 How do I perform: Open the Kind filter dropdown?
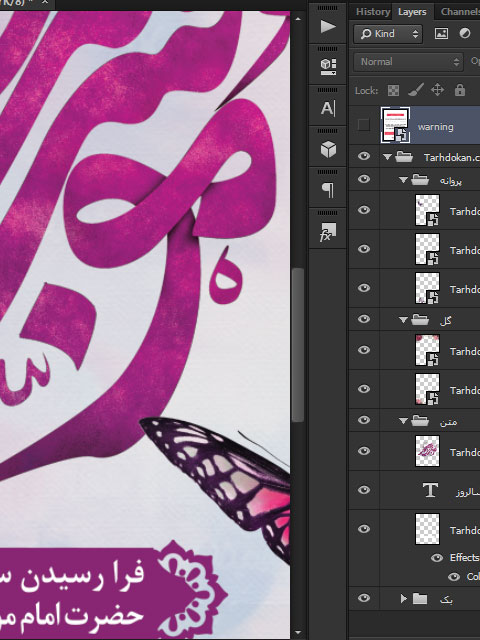point(388,33)
